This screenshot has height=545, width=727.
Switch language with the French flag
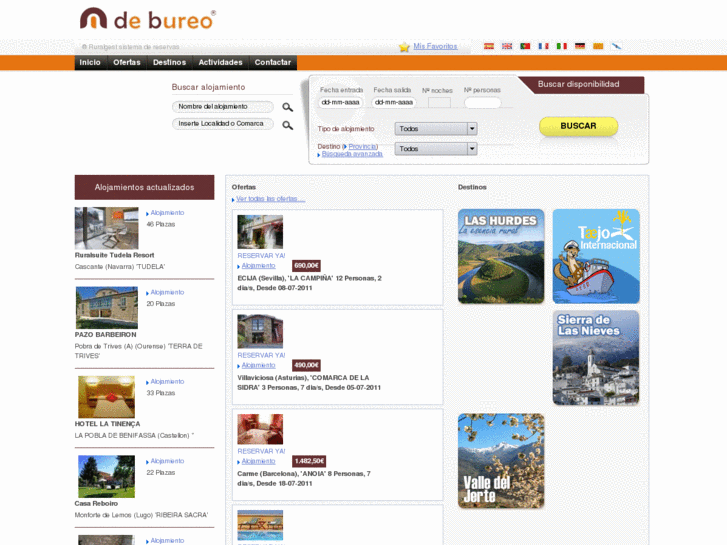click(x=543, y=46)
